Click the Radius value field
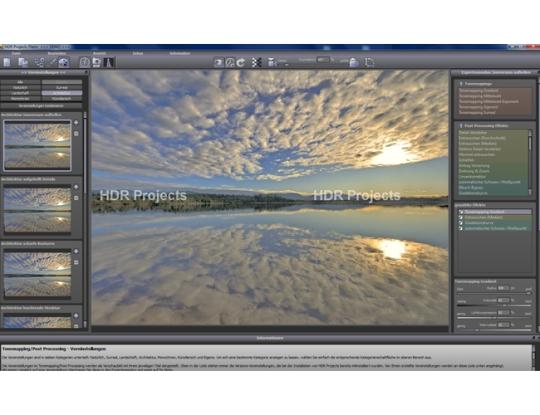 pyautogui.click(x=503, y=288)
